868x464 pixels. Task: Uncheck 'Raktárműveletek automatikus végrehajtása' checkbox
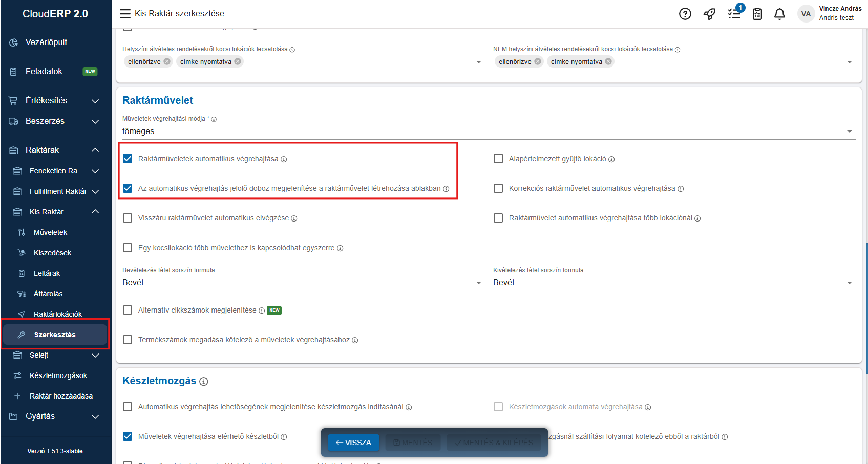click(x=128, y=159)
